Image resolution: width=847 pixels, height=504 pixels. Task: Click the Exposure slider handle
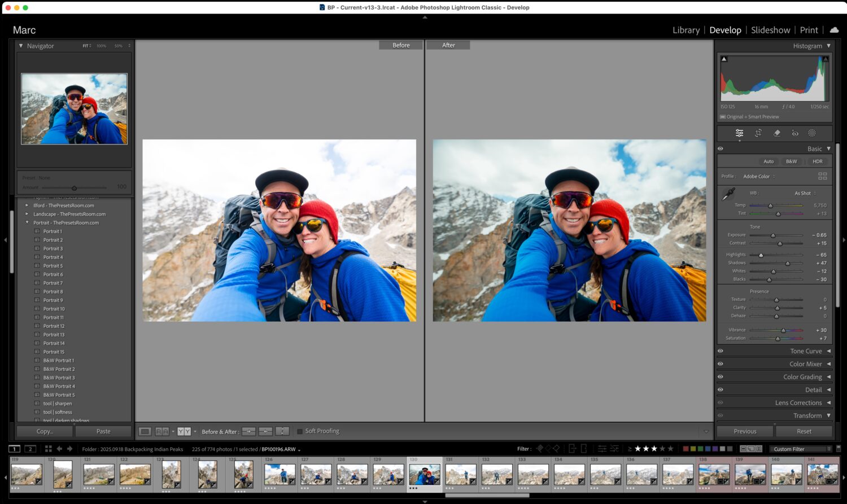coord(773,235)
